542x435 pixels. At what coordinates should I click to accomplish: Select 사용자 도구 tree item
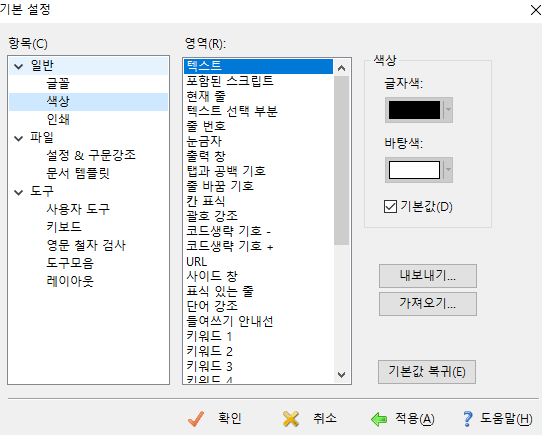78,209
